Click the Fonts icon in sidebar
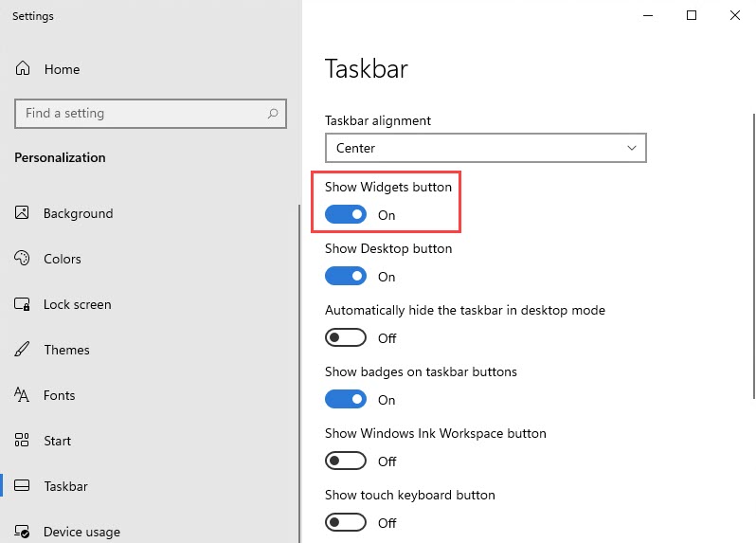The width and height of the screenshot is (756, 543). point(22,394)
